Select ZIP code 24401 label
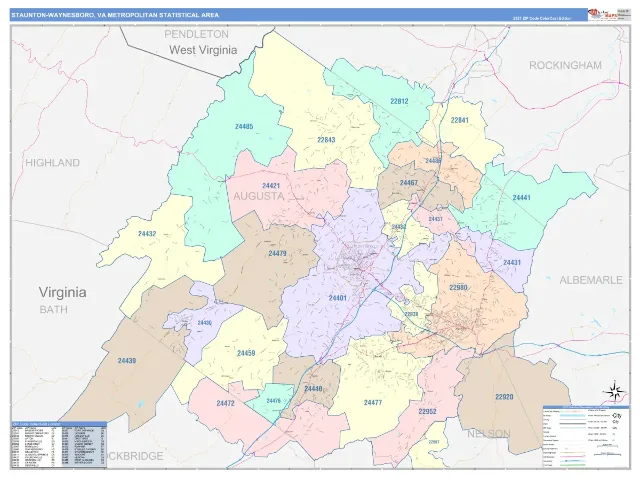This screenshot has height=480, width=640. (x=338, y=298)
